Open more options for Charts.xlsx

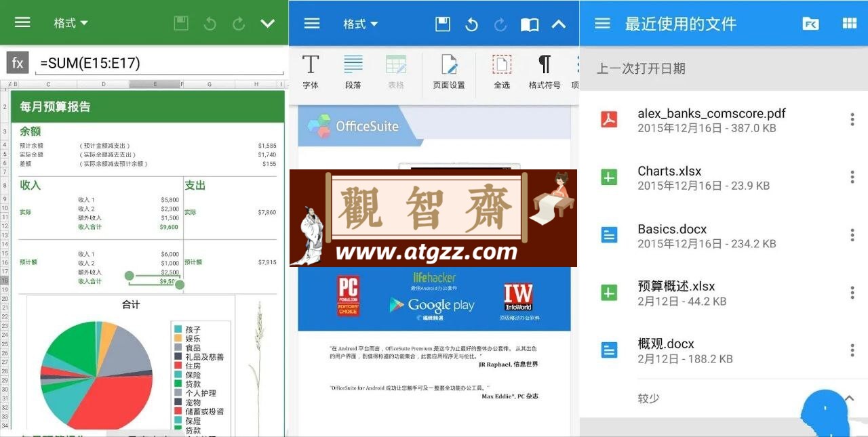[852, 178]
